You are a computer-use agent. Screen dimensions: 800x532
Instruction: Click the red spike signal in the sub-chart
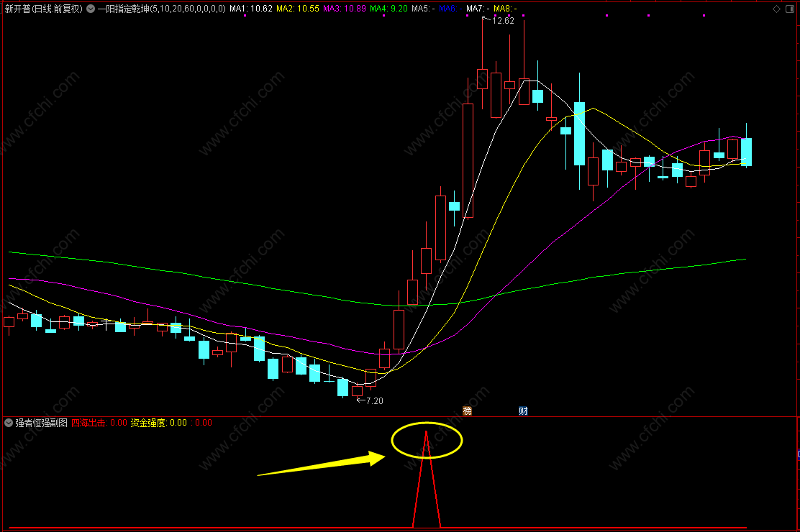coord(427,480)
